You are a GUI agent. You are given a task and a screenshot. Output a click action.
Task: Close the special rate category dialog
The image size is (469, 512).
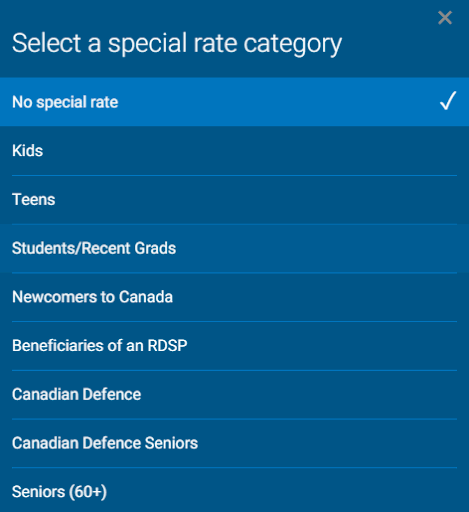pos(445,18)
